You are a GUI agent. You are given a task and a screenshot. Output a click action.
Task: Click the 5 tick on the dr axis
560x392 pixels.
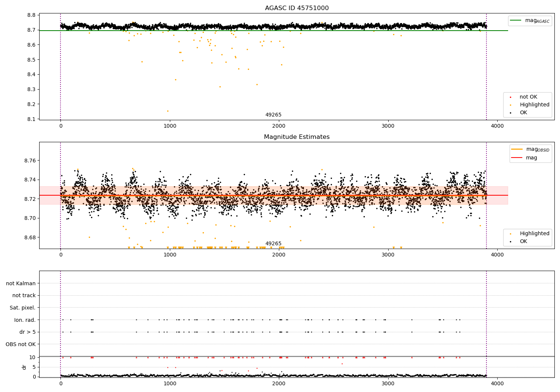34,367
